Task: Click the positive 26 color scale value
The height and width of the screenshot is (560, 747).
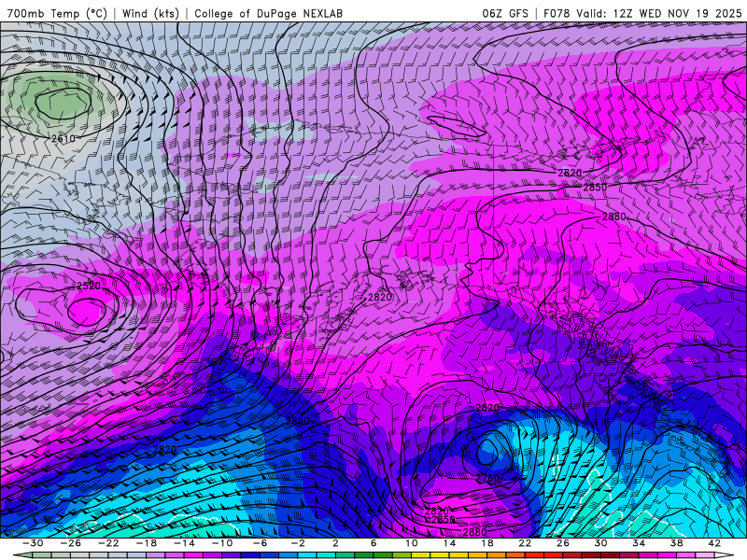Action: pyautogui.click(x=563, y=543)
